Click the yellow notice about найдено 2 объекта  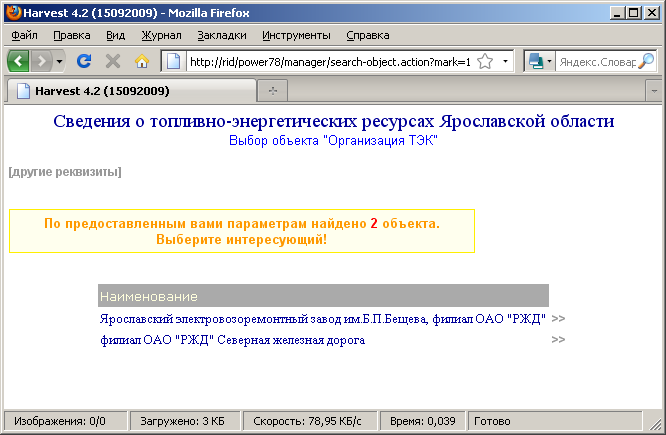point(242,231)
